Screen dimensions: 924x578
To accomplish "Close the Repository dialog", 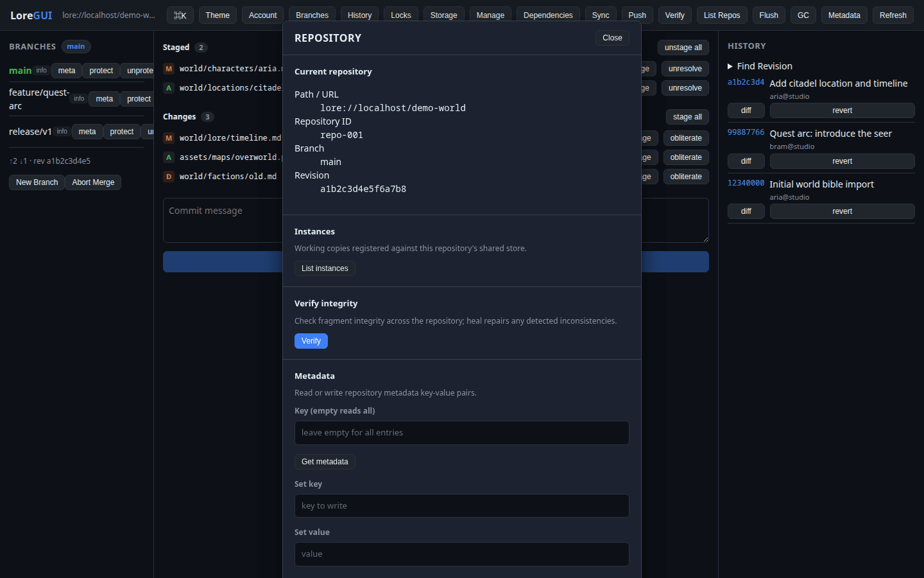I will click(x=612, y=38).
